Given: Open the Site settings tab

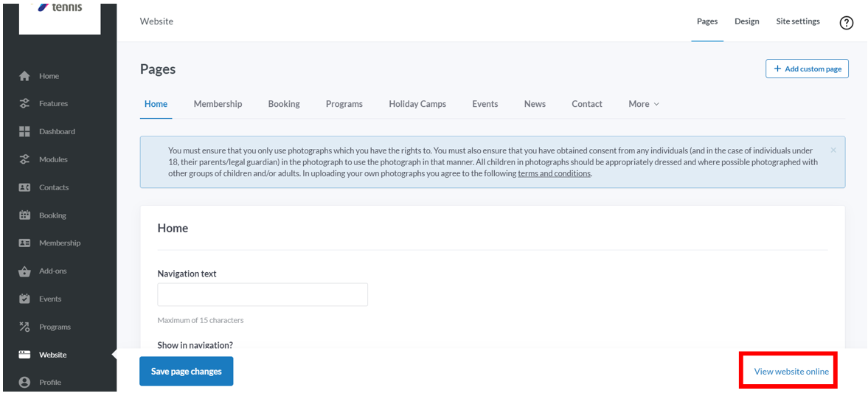Looking at the screenshot, I should tap(798, 21).
